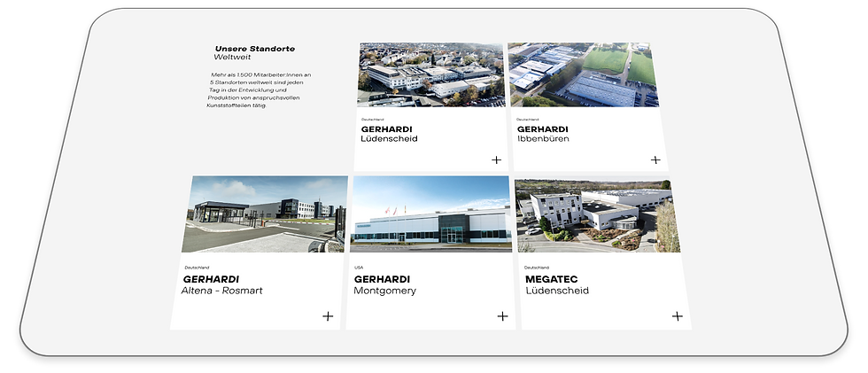Expand the GERHARDI Montgomery card plus icon
The width and height of the screenshot is (868, 373).
pyautogui.click(x=502, y=316)
